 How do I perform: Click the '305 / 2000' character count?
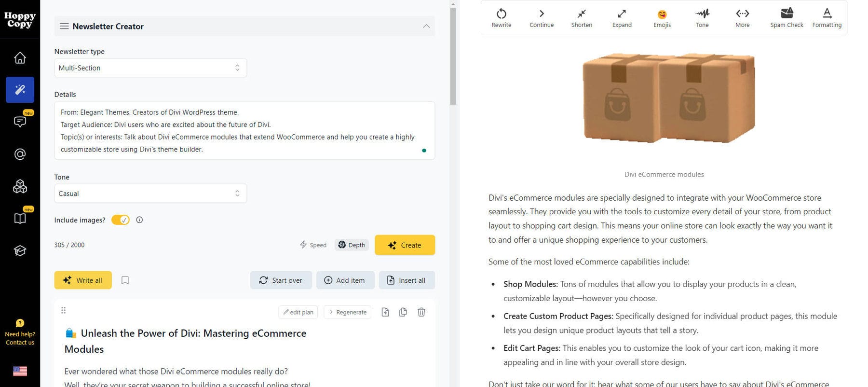coord(69,245)
